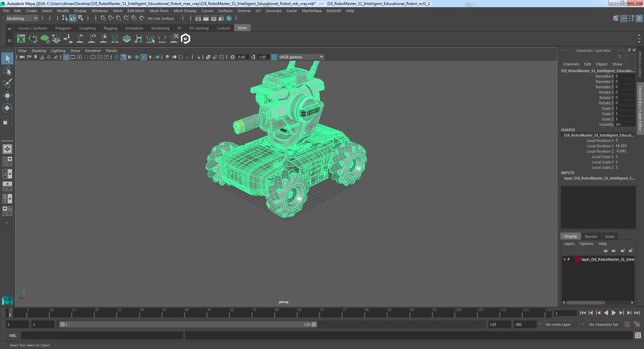
Task: Step forward one frame button
Action: [x=629, y=313]
